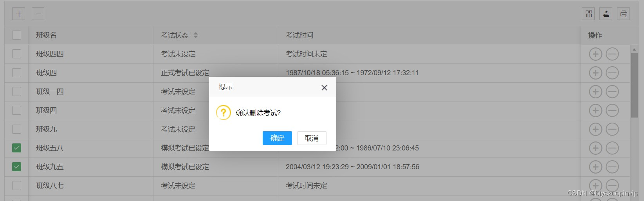
Task: Uncheck the 班级五八 row checkbox
Action: coord(16,148)
